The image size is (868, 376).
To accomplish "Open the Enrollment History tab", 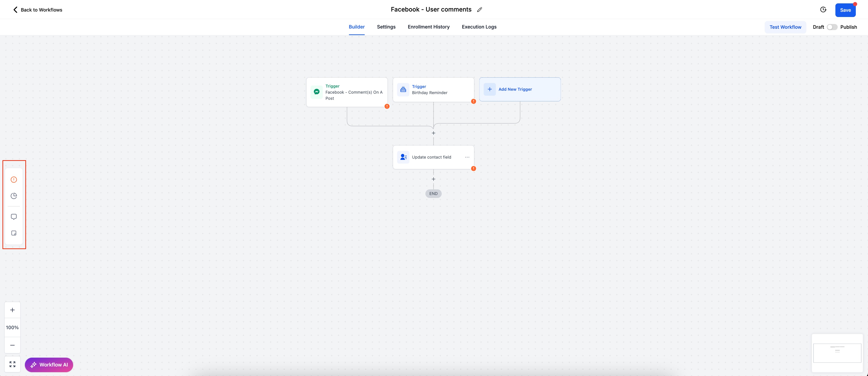I will tap(428, 27).
